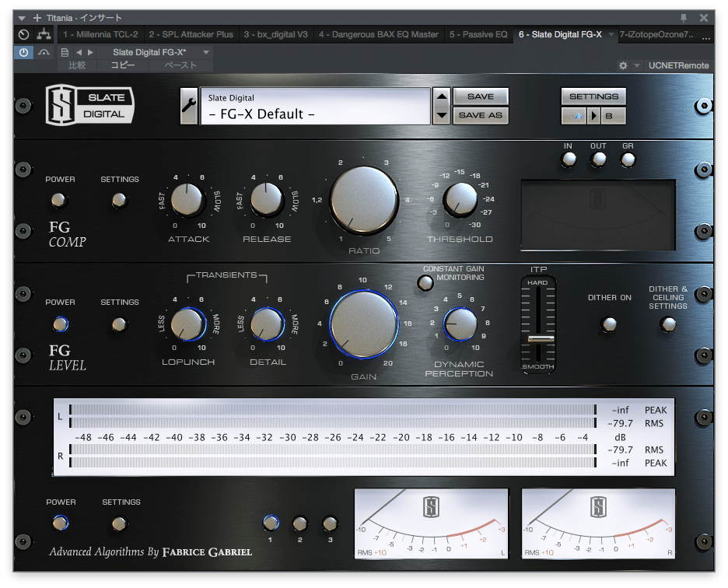Enable Constant Gain Monitoring
Image resolution: width=728 pixels, height=588 pixels.
(425, 282)
